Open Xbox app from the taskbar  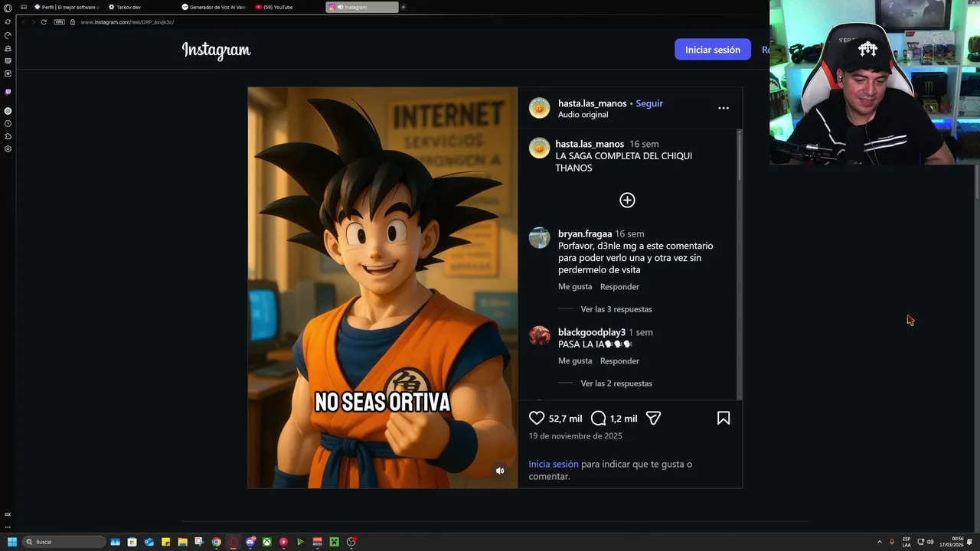tap(267, 542)
